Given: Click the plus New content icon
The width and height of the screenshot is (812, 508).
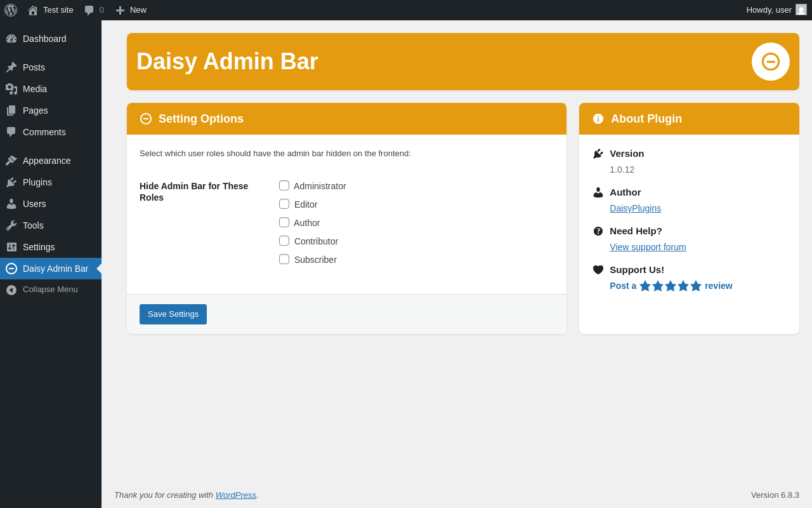Looking at the screenshot, I should pyautogui.click(x=120, y=10).
